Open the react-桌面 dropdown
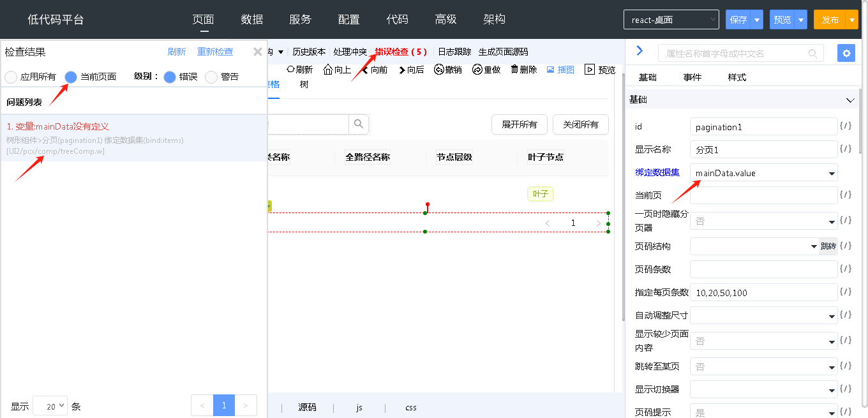Image resolution: width=868 pixels, height=418 pixels. pyautogui.click(x=671, y=20)
